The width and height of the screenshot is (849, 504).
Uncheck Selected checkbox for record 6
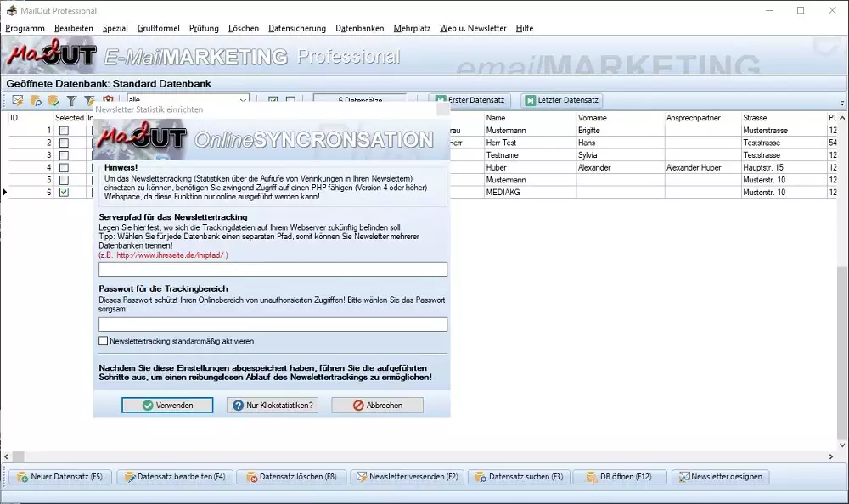tap(64, 192)
